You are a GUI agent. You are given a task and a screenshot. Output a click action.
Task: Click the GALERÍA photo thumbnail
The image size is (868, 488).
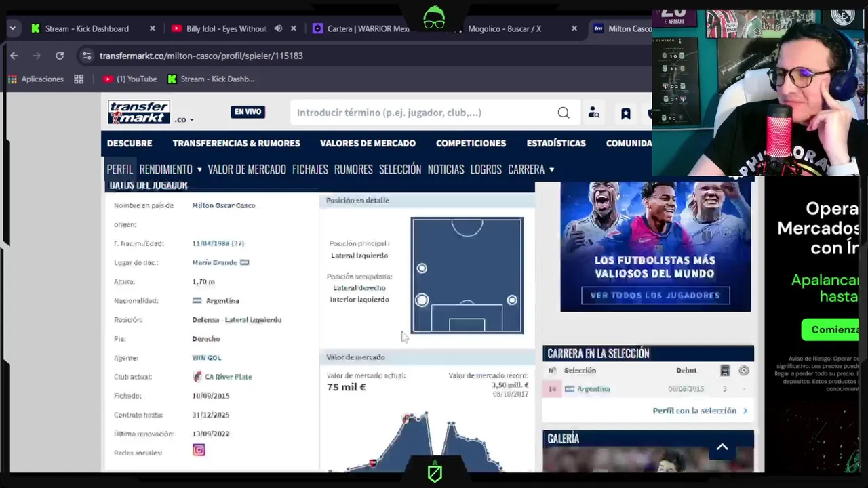click(648, 460)
